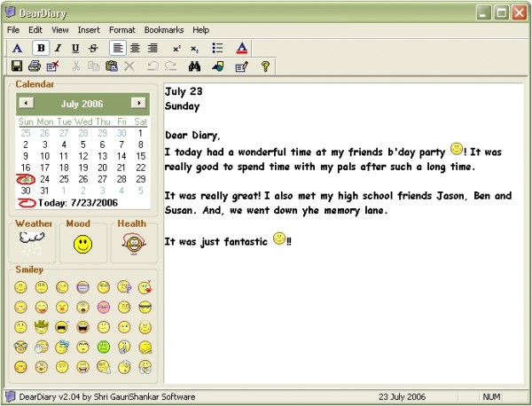Go to the previous month in calendar
This screenshot has height=406, width=532.
[27, 103]
